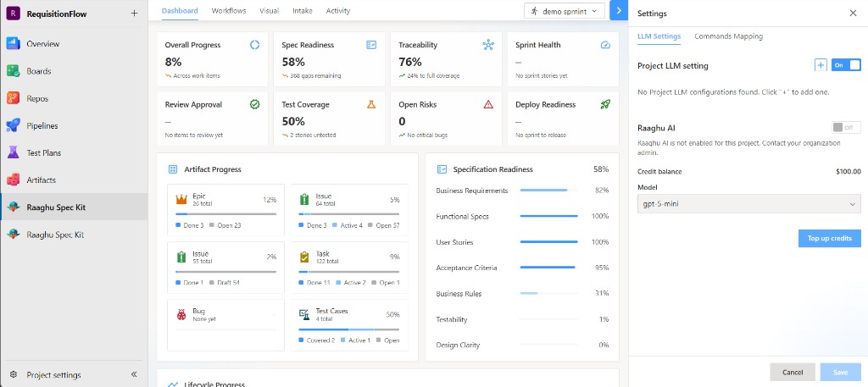868x387 pixels.
Task: Click the Save button
Action: (x=840, y=372)
